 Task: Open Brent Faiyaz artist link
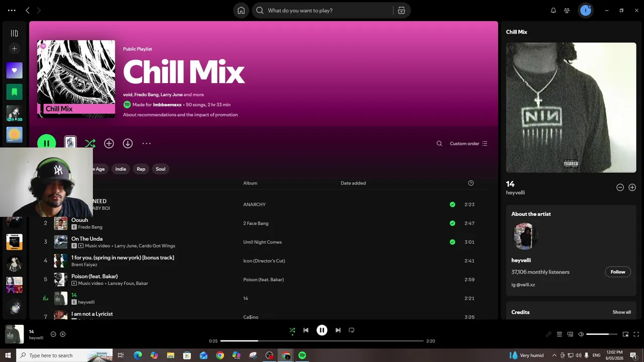point(85,264)
